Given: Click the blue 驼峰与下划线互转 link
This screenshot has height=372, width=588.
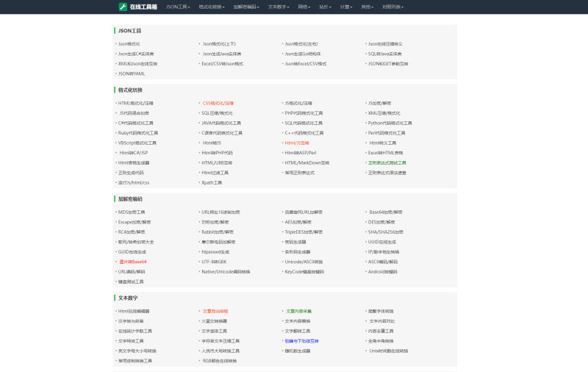Looking at the screenshot, I should [x=301, y=341].
